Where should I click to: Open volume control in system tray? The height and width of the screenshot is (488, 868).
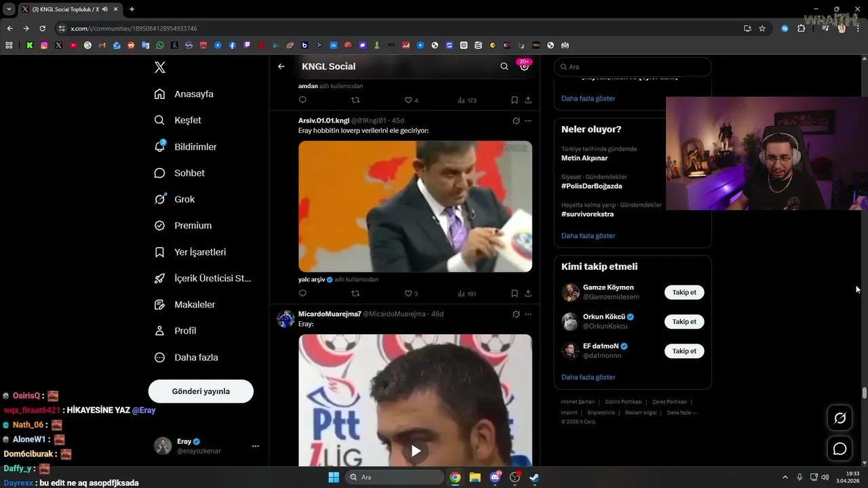tap(825, 477)
